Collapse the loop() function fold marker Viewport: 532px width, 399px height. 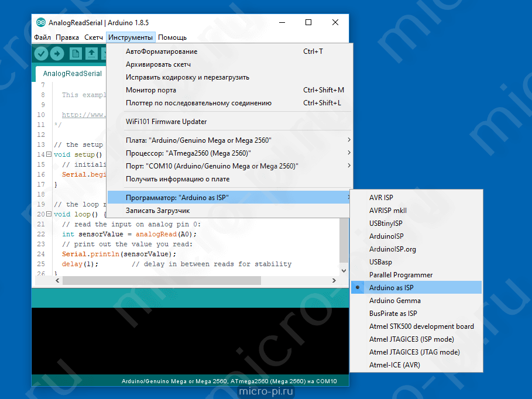point(49,215)
